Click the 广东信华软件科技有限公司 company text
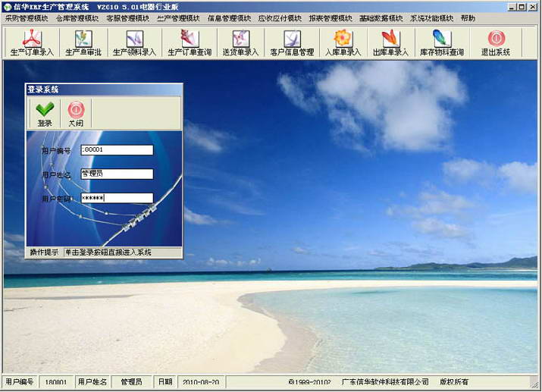Image resolution: width=542 pixels, height=392 pixels. [x=385, y=382]
